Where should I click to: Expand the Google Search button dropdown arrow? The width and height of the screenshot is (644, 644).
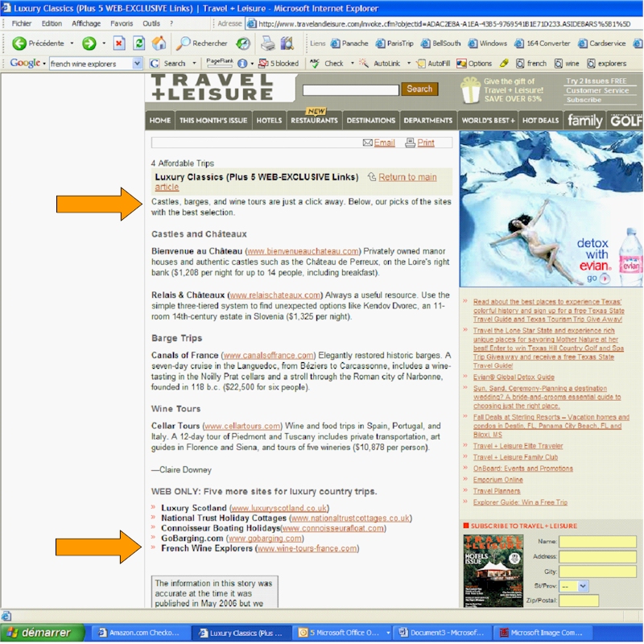(x=194, y=64)
